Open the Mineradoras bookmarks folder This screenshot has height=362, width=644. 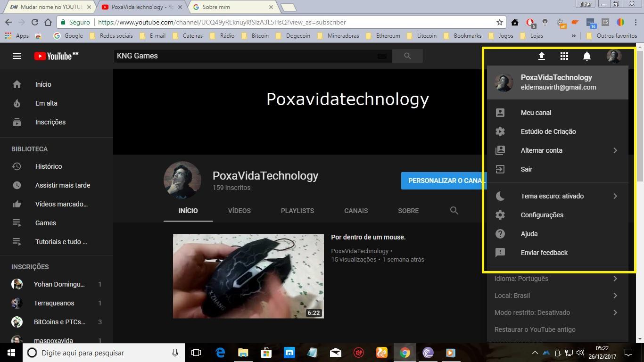click(338, 35)
